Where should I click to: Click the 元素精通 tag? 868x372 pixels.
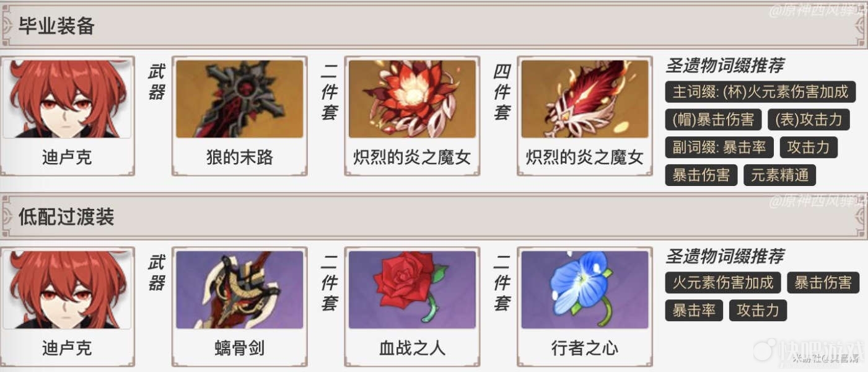coord(780,175)
